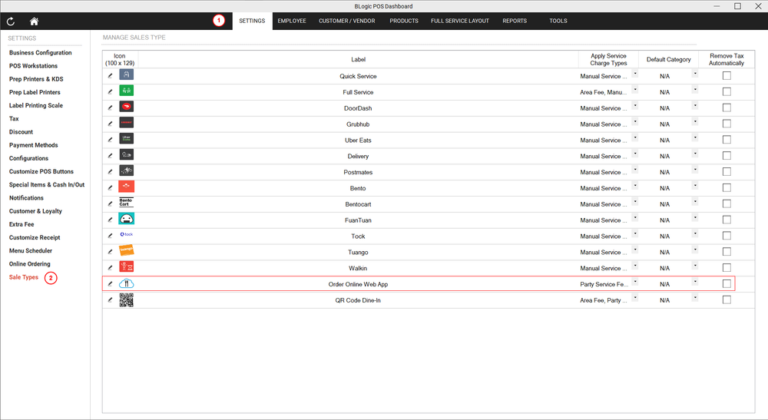Open Menu Scheduler settings
Viewport: 768px width, 420px height.
(30, 251)
